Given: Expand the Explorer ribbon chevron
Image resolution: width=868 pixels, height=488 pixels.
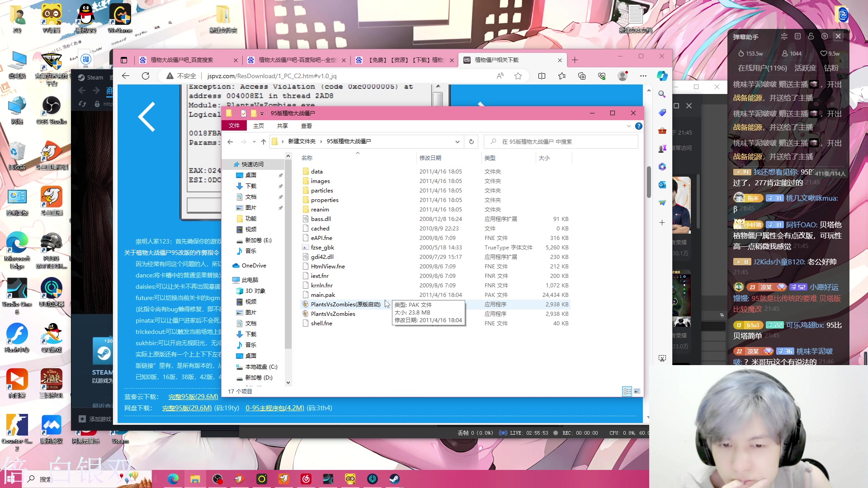Looking at the screenshot, I should [628, 126].
